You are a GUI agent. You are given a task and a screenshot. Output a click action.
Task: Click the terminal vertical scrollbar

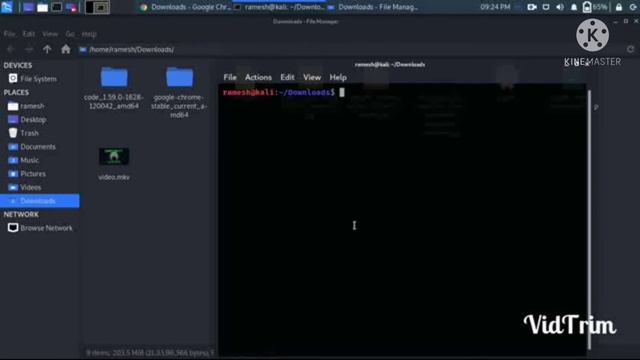[x=589, y=220]
